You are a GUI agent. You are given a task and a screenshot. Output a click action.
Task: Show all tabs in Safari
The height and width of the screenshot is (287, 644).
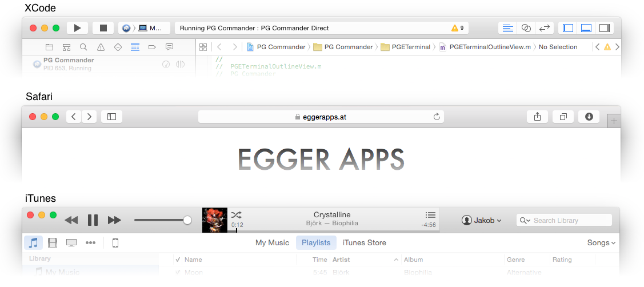click(563, 117)
